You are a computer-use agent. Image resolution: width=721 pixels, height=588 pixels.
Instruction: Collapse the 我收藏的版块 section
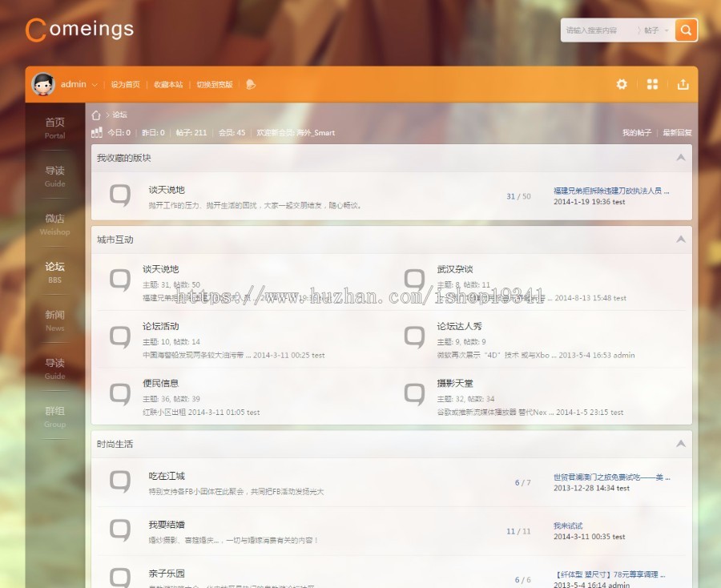tap(681, 158)
